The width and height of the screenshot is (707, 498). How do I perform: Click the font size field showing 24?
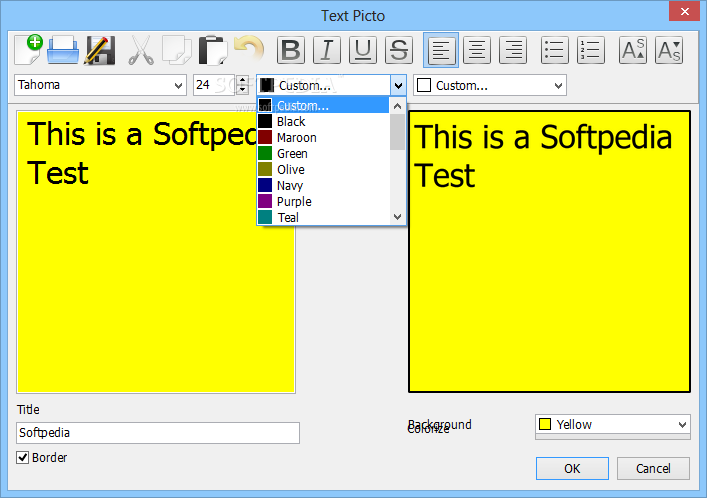tap(214, 85)
